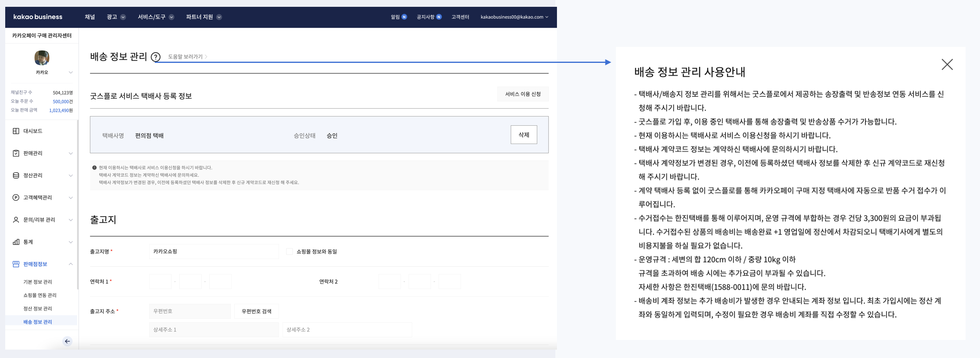Click the 카카오 profile avatar
The image size is (980, 358).
tap(42, 58)
